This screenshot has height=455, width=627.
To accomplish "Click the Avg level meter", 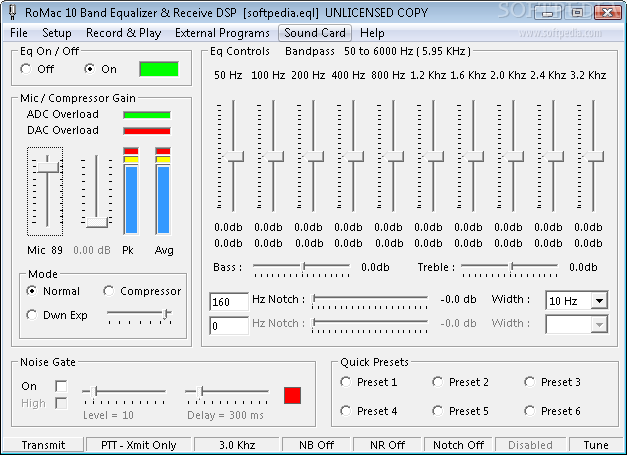I will pyautogui.click(x=162, y=192).
